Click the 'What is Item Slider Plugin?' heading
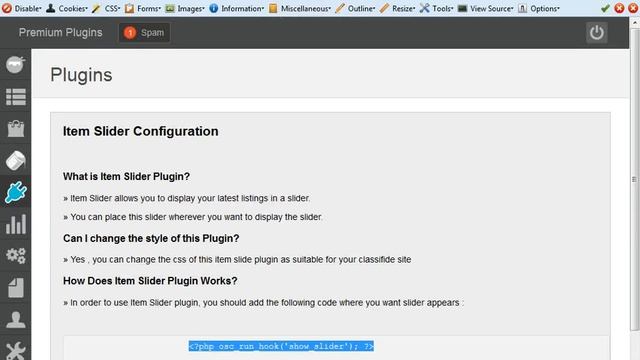The image size is (640, 360). (x=126, y=176)
